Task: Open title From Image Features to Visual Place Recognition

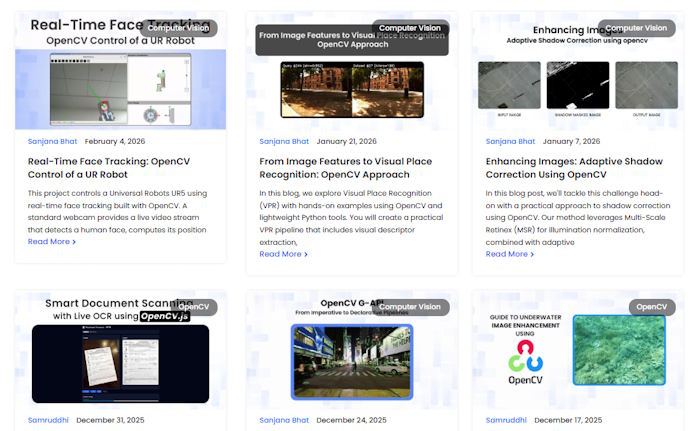Action: 346,168
